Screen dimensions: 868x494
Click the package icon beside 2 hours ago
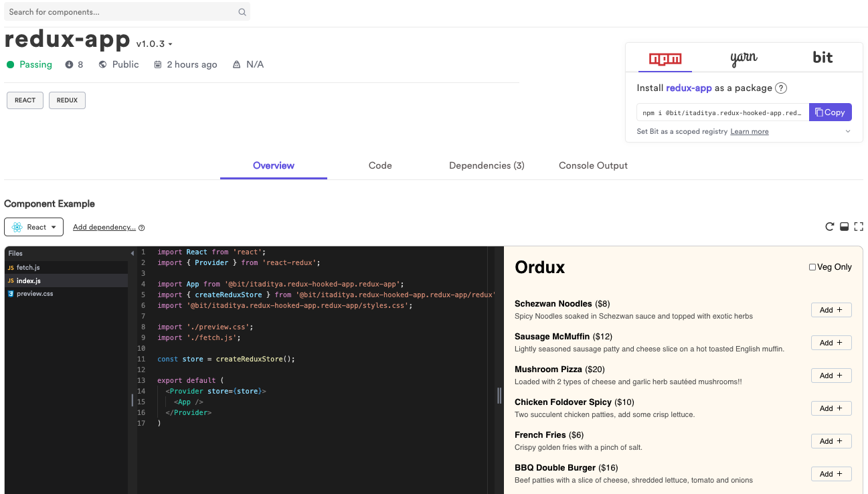point(157,64)
